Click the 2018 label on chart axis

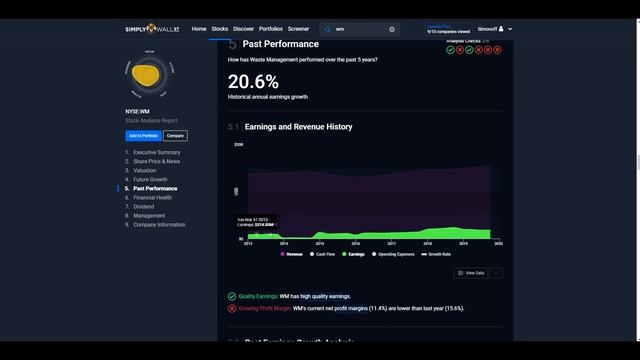point(427,243)
